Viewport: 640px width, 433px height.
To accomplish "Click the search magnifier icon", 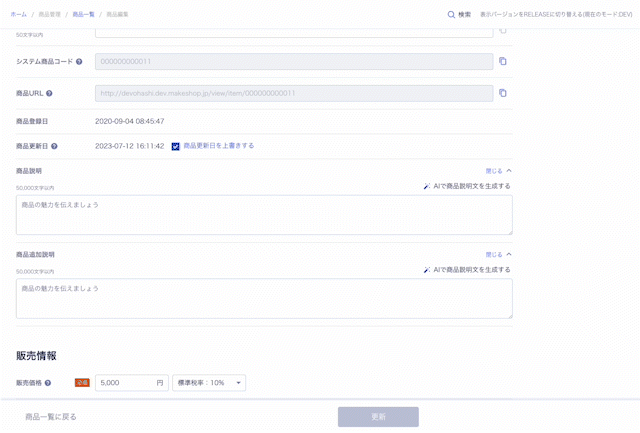I will pos(451,14).
